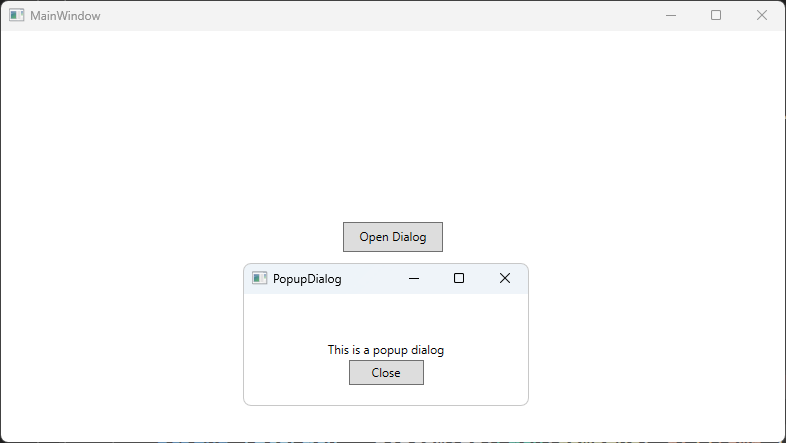Screen dimensions: 786x443
Task: Click the Close button inside the popup
Action: [x=386, y=373]
